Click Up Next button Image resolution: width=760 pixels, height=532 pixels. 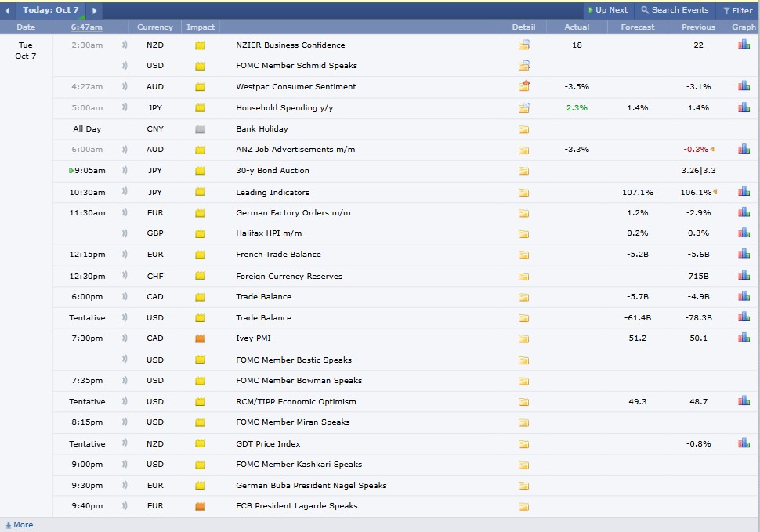pyautogui.click(x=608, y=10)
